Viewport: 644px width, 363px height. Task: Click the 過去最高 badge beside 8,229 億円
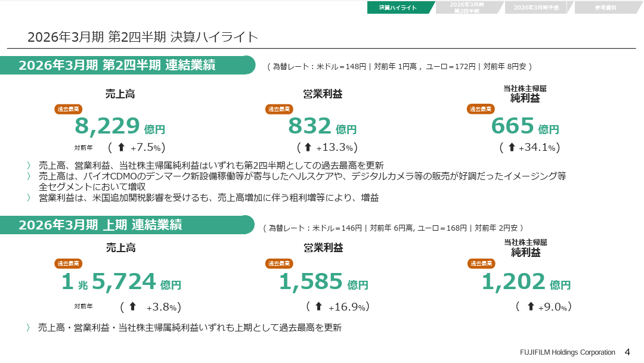[x=69, y=109]
